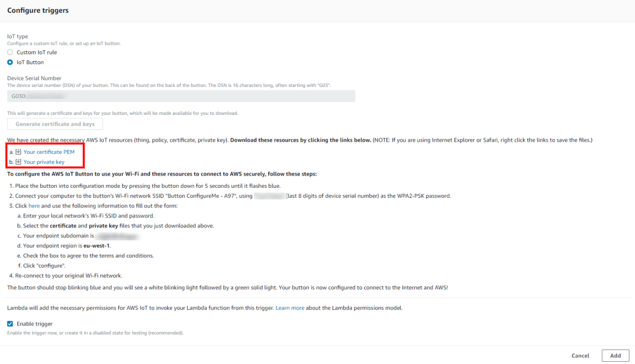Cancel the trigger configuration
The image size is (635, 364).
(580, 355)
